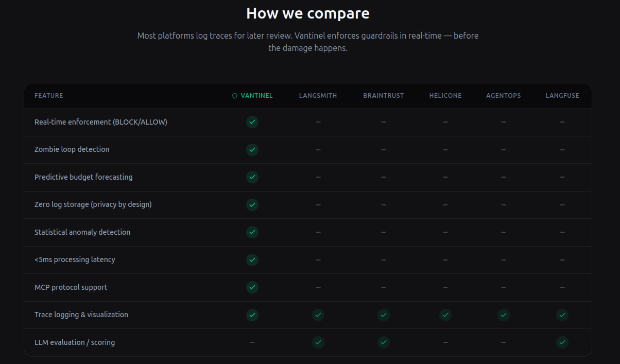Click LangSmith dash in Zero log storage row
The width and height of the screenshot is (620, 364).
[318, 205]
